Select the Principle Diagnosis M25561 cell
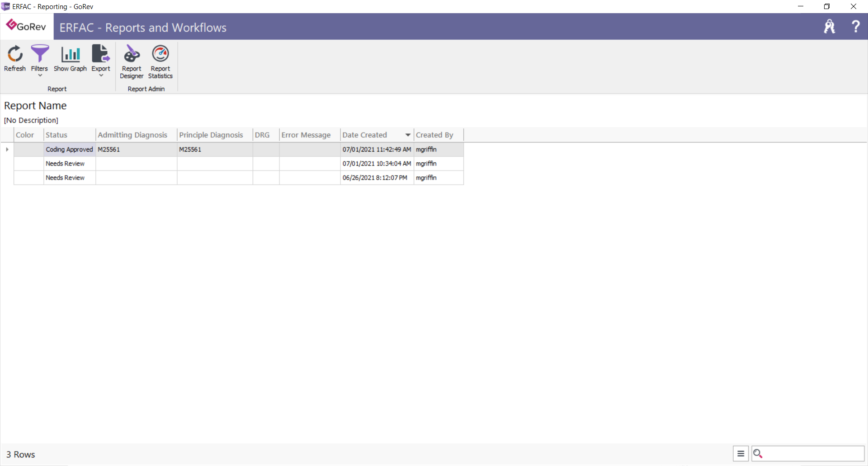The image size is (868, 466). [x=215, y=149]
